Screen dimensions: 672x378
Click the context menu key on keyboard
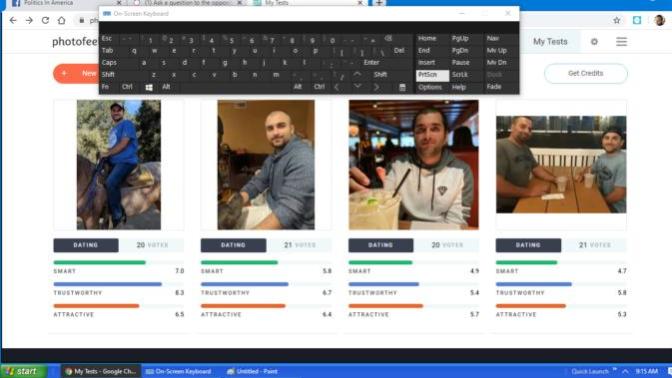pos(402,87)
